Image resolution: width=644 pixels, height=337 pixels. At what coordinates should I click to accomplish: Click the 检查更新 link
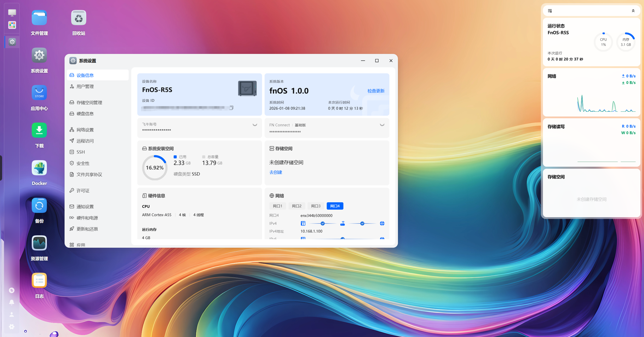pos(376,91)
